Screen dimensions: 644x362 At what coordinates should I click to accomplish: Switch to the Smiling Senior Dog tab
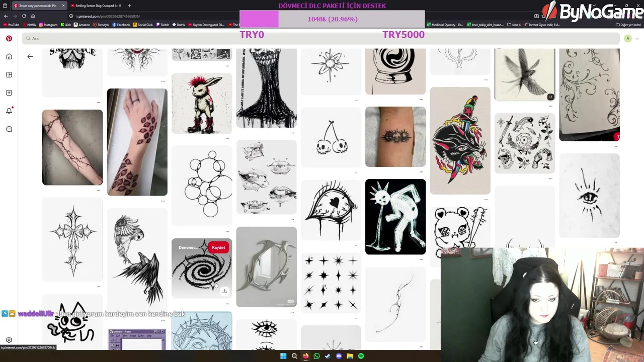pyautogui.click(x=96, y=6)
